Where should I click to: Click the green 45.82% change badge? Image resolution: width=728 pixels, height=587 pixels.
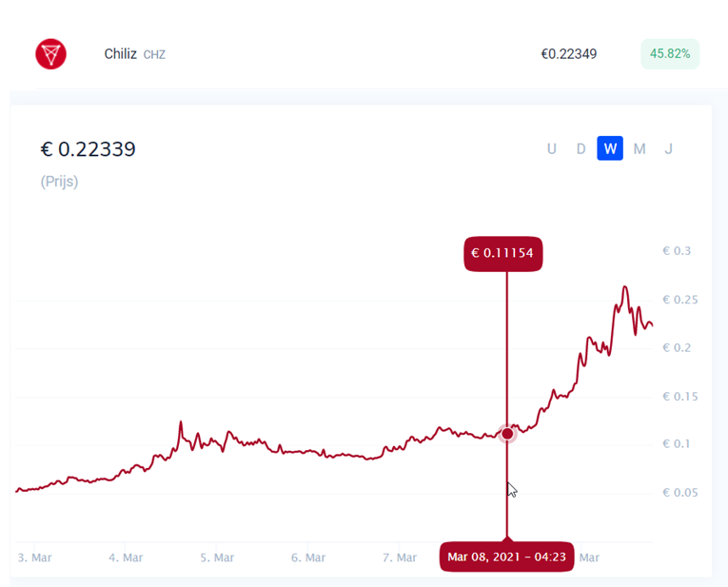pyautogui.click(x=669, y=53)
